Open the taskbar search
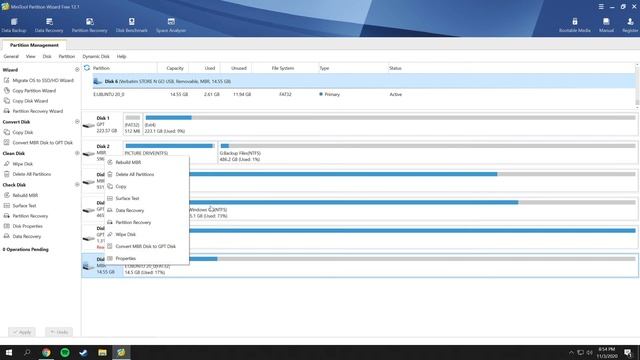 (x=27, y=352)
